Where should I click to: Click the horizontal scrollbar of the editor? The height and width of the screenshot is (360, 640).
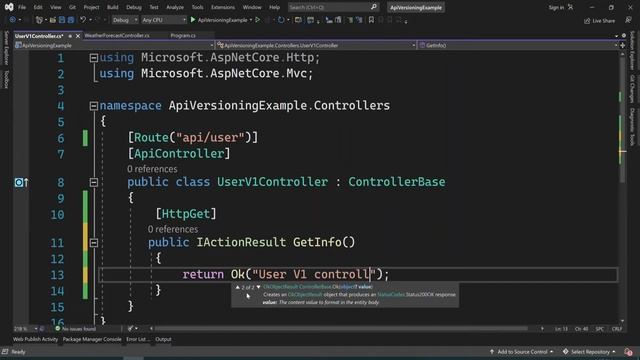pyautogui.click(x=341, y=328)
